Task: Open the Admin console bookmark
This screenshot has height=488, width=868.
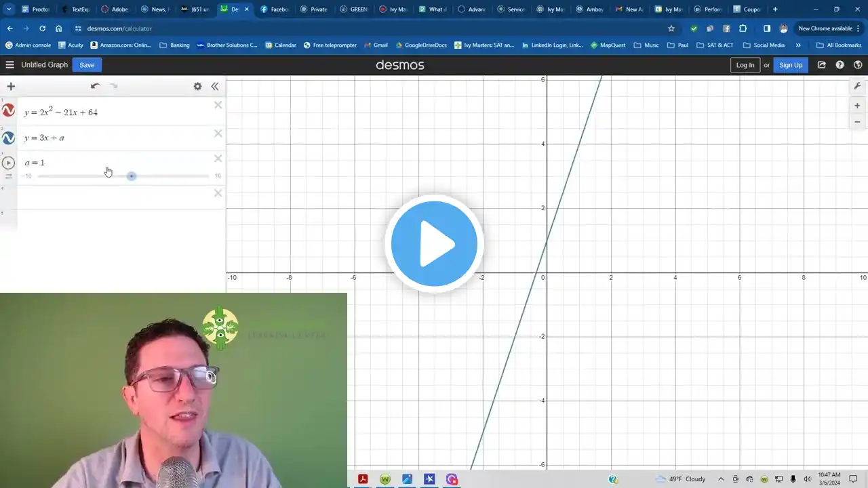Action: [28, 45]
